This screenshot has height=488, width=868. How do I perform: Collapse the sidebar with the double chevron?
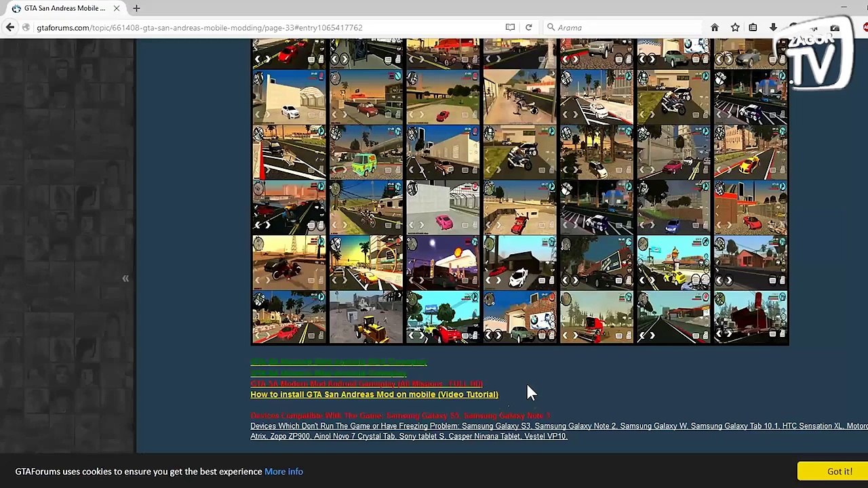pyautogui.click(x=125, y=278)
